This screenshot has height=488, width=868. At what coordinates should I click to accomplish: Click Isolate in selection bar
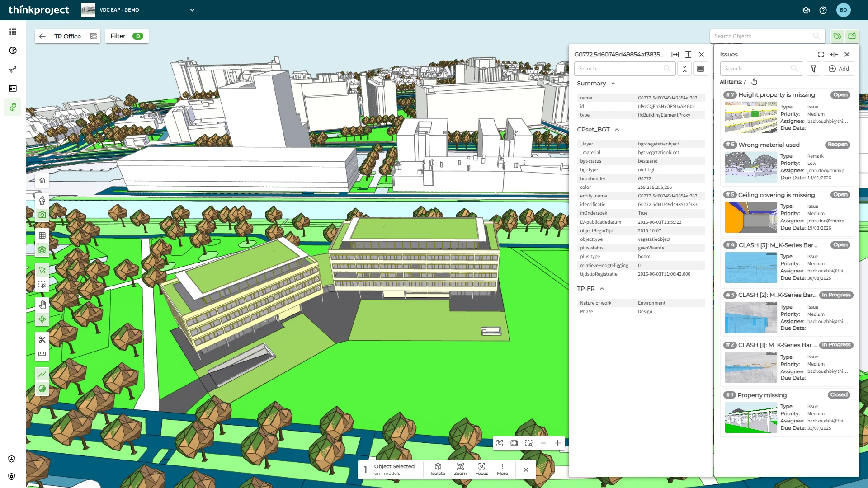pos(438,469)
